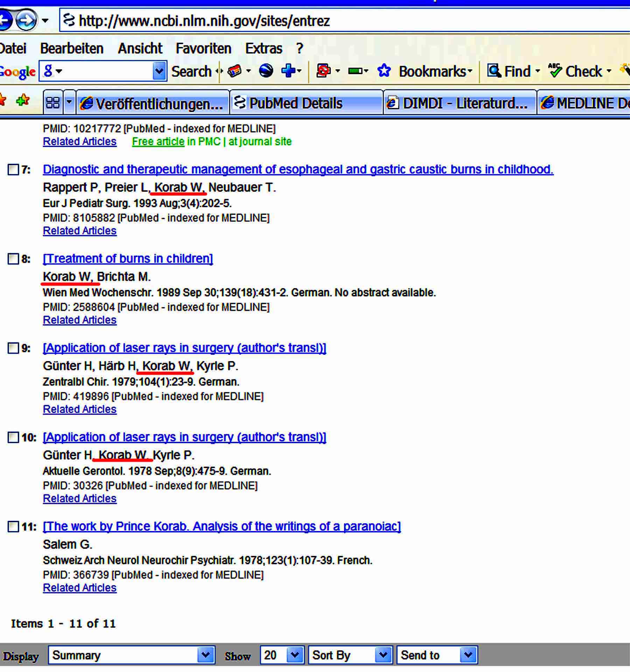Screen dimensions: 630x672
Task: Click the add to favorites star icon
Action: pyautogui.click(x=23, y=101)
